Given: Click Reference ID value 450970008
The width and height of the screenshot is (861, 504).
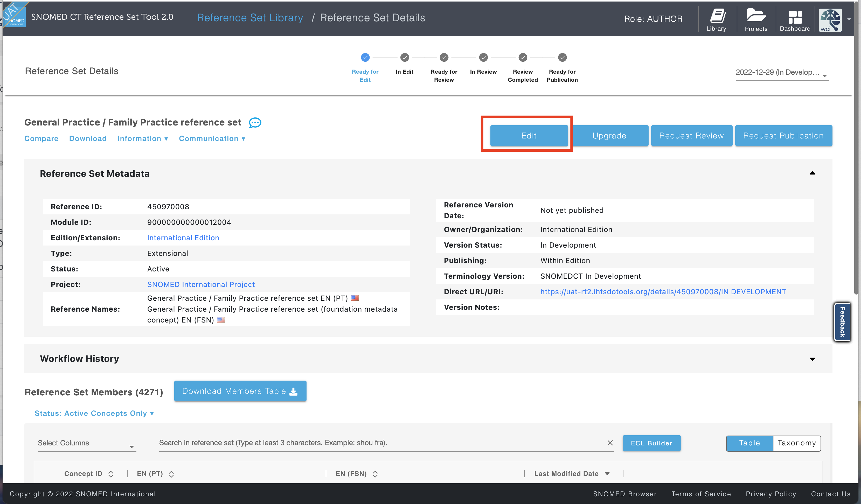Looking at the screenshot, I should coord(168,207).
